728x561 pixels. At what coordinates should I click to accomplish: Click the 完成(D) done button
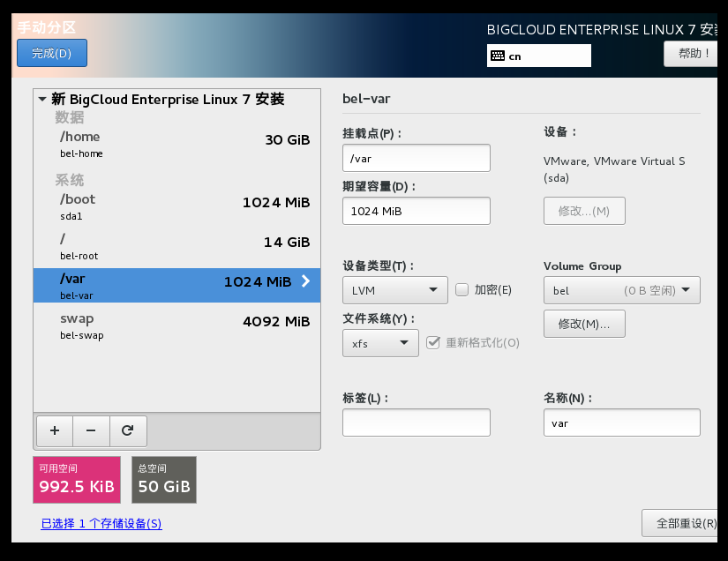tap(52, 53)
